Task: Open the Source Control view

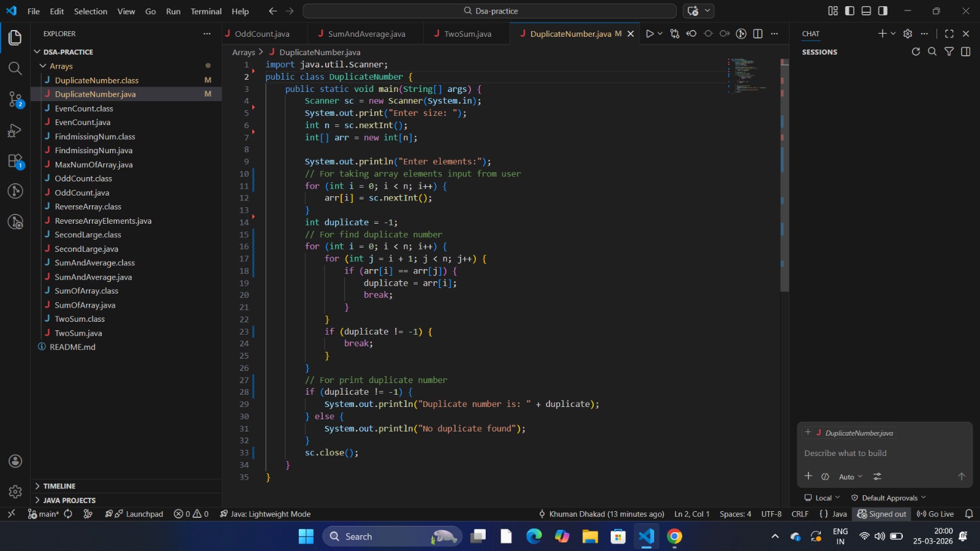Action: pos(15,99)
